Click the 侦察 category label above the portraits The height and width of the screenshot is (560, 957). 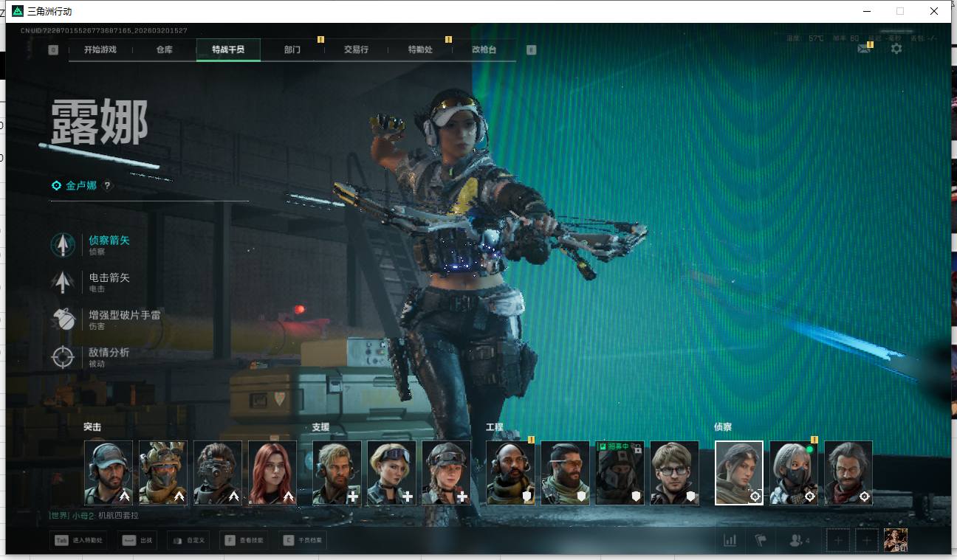pos(724,427)
